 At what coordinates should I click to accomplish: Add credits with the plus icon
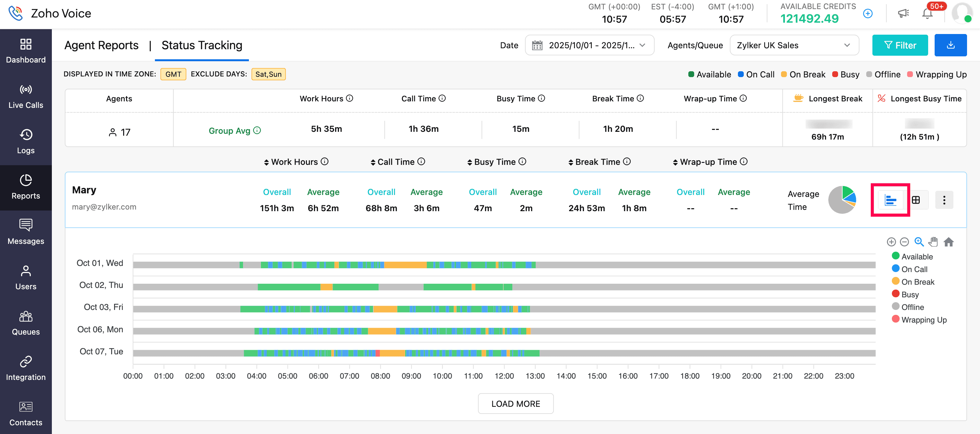(868, 14)
